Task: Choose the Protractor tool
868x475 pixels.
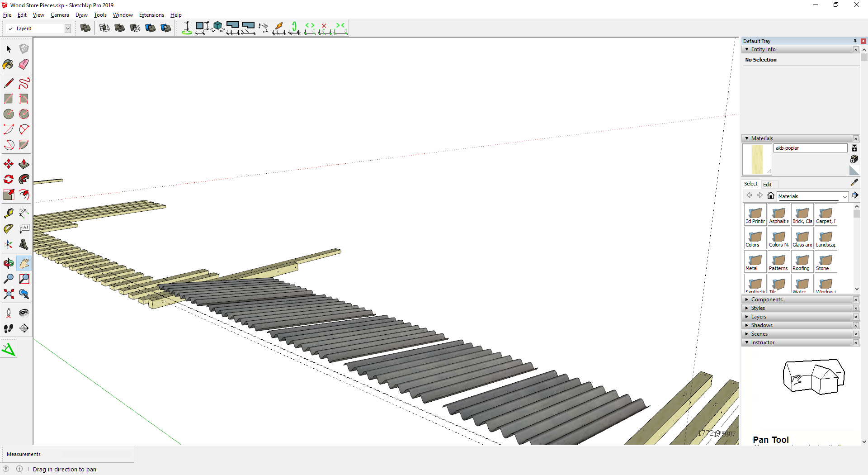Action: (9, 229)
